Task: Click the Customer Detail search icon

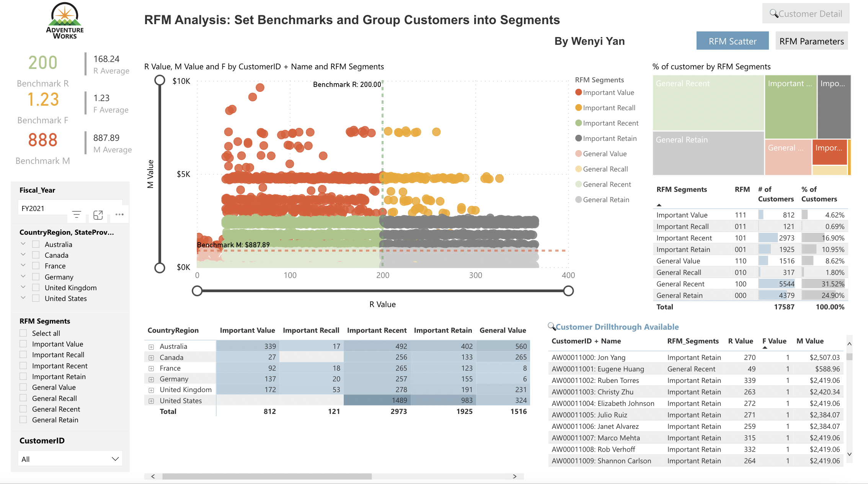Action: tap(774, 13)
